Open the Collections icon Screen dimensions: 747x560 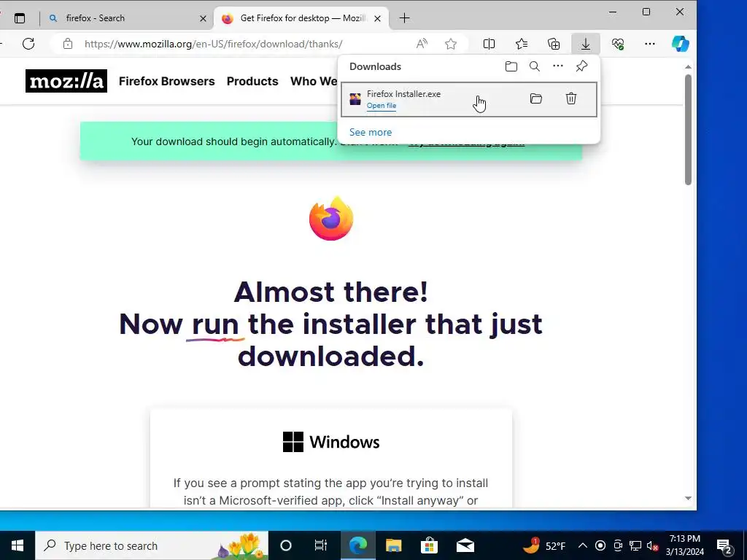tap(554, 44)
